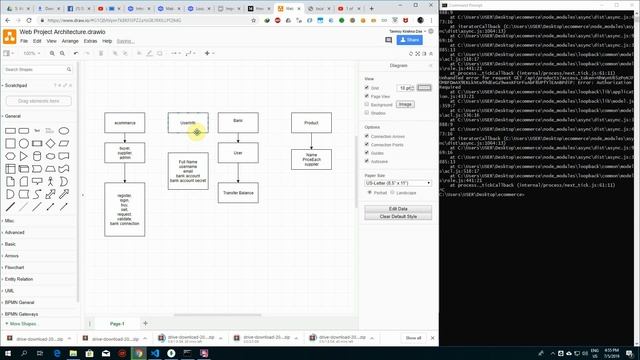Expand the Flowchart shape category
The height and width of the screenshot is (360, 640).
(x=14, y=268)
